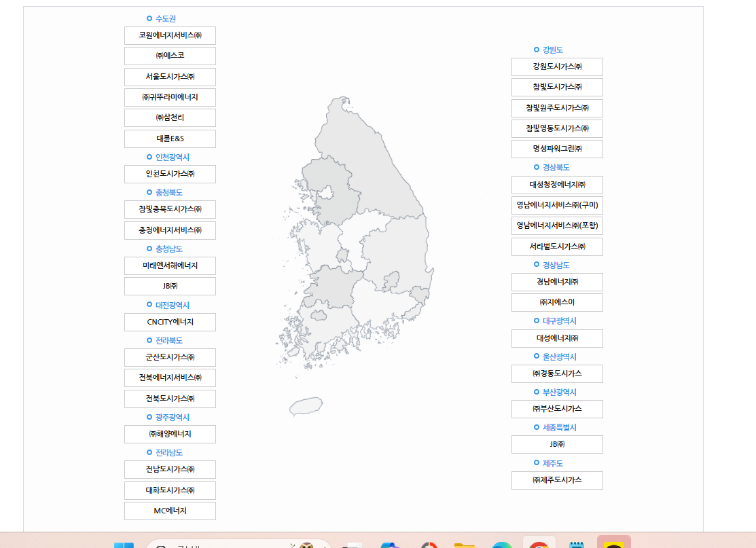Select the 전북도시가스㈜ box

(170, 399)
